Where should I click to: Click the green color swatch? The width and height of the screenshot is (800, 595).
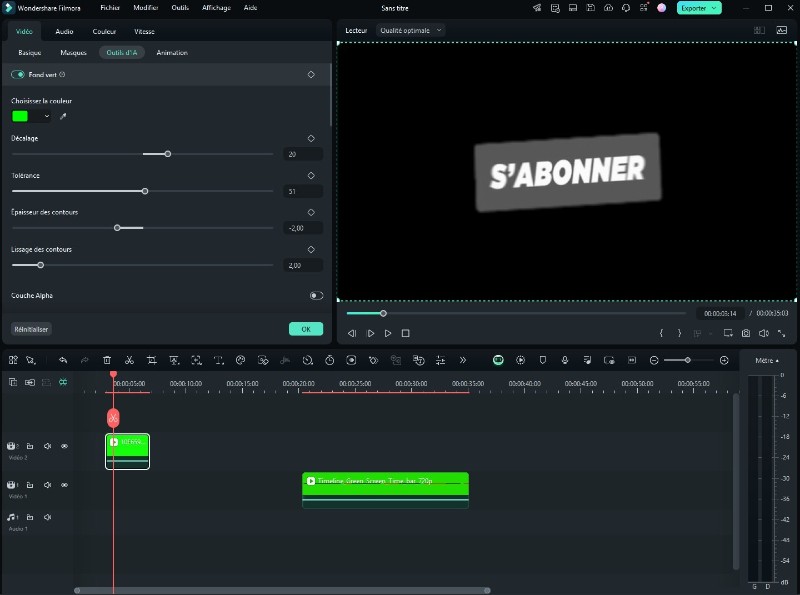click(x=20, y=116)
